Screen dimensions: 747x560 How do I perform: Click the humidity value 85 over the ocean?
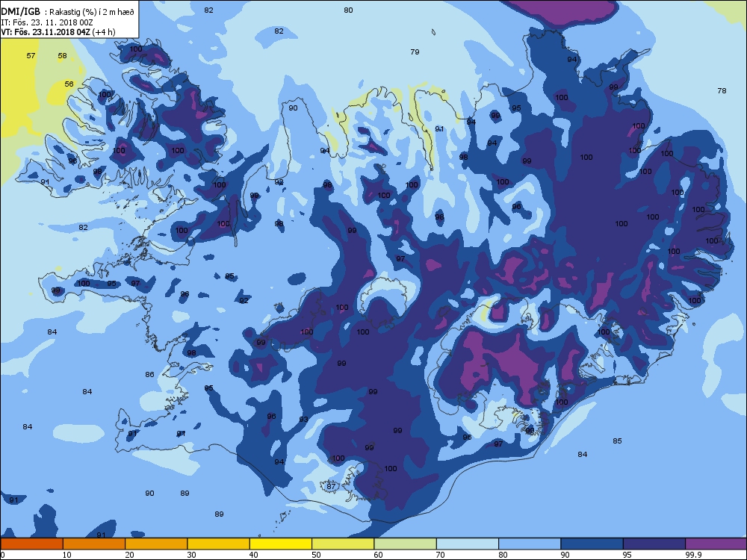pos(617,441)
